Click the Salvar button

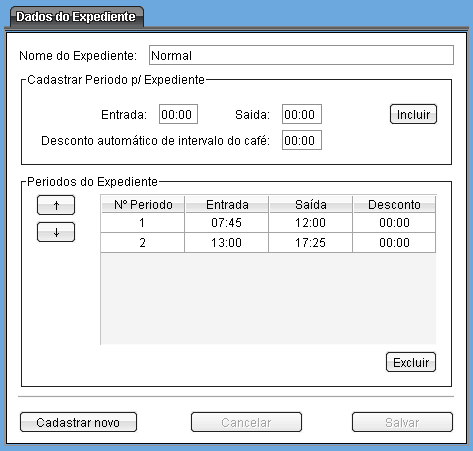click(x=402, y=422)
